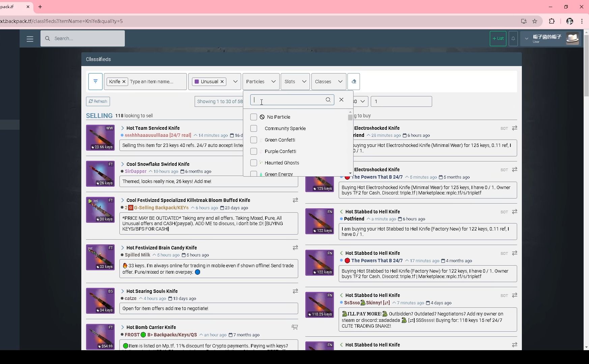Screen dimensions: 589x364
Task: Click The Powers That B 24/7 on Electroshocked listing
Action: click(377, 177)
